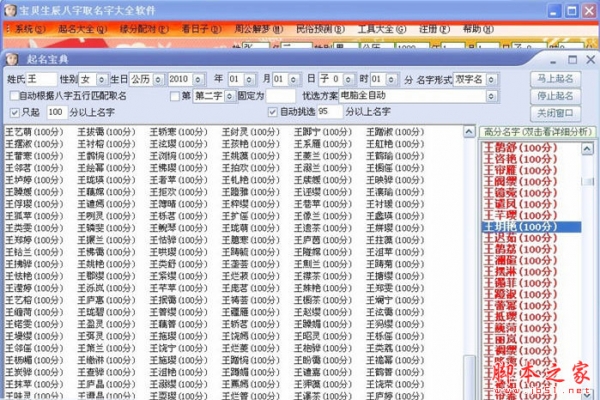Select 王郑婷(100分) in the name list
The image size is (600, 400).
pyautogui.click(x=34, y=240)
